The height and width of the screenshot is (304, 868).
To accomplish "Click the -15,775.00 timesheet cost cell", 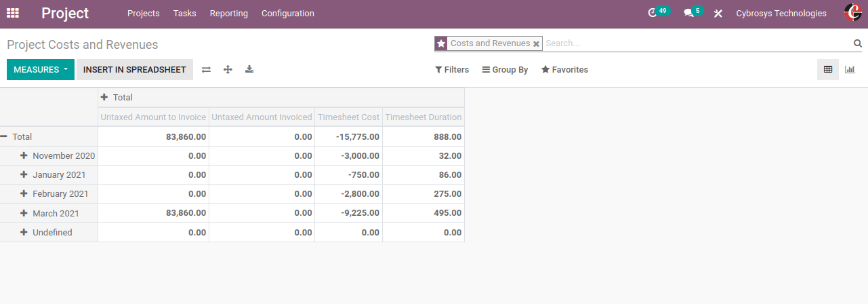I will tap(348, 136).
